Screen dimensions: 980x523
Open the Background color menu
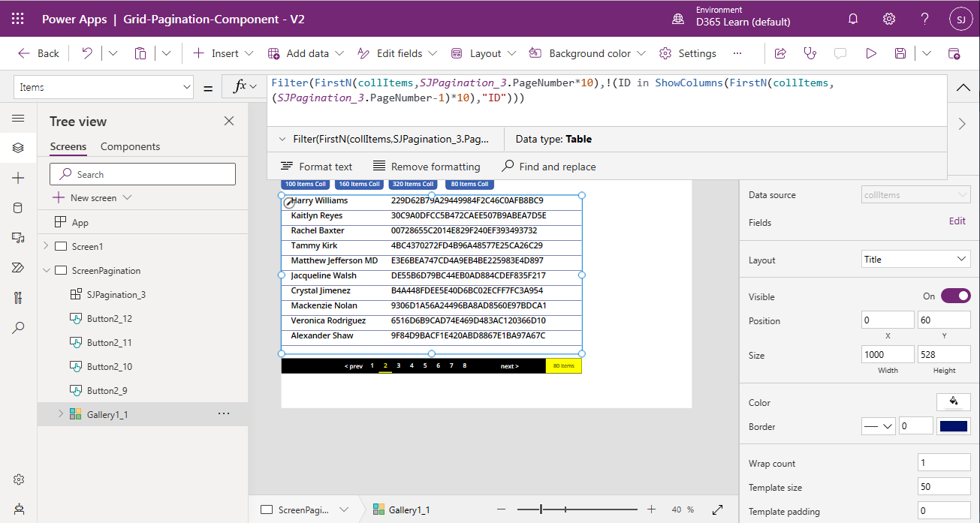coord(587,53)
